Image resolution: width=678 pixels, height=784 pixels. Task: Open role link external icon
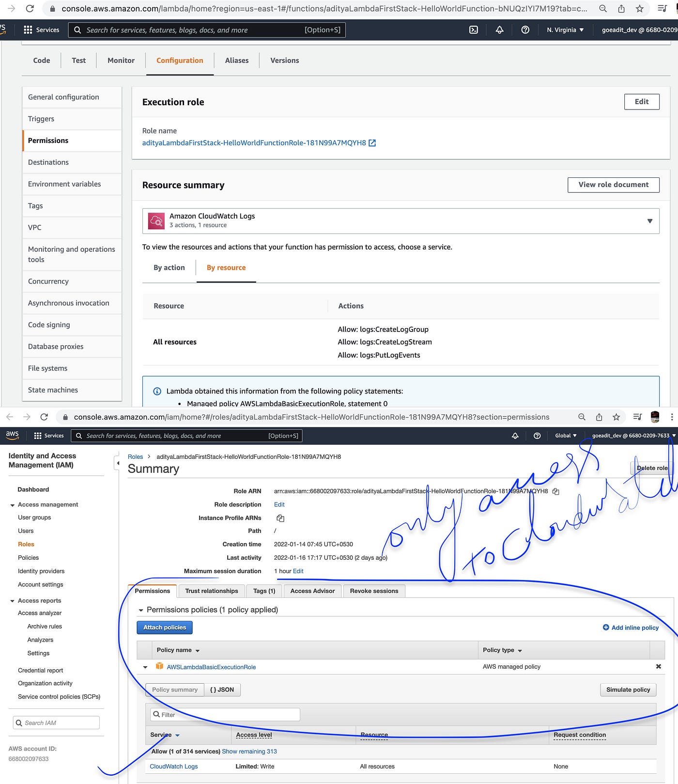click(x=372, y=143)
